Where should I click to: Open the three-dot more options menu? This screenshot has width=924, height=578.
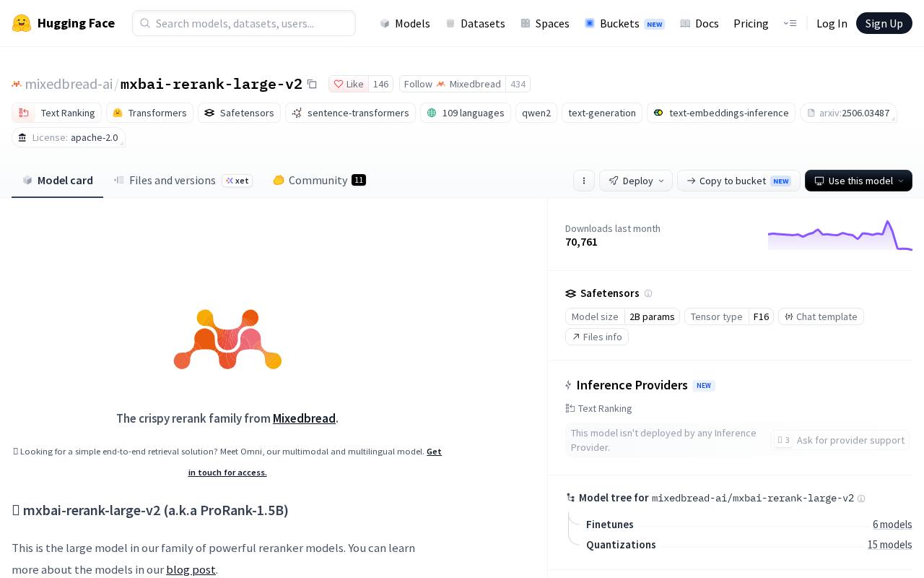click(x=584, y=181)
